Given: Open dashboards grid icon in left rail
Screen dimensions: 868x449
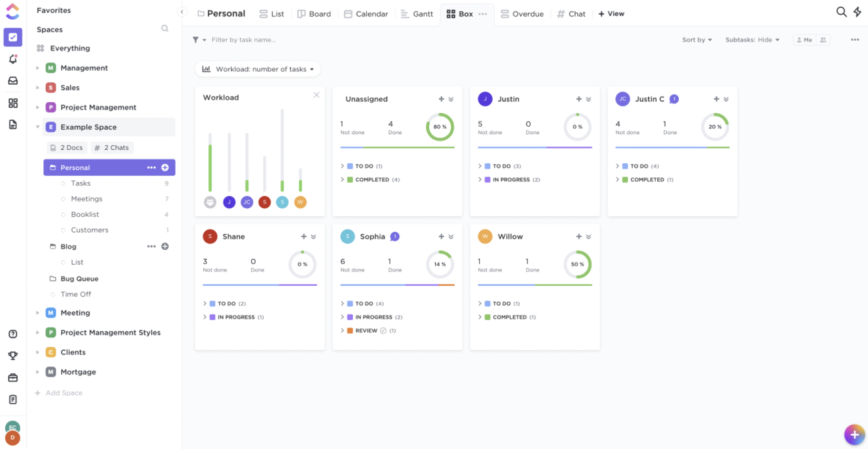Looking at the screenshot, I should [13, 103].
